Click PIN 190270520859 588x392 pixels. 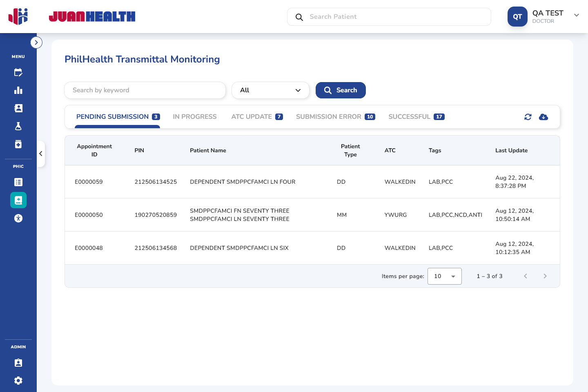click(x=156, y=215)
